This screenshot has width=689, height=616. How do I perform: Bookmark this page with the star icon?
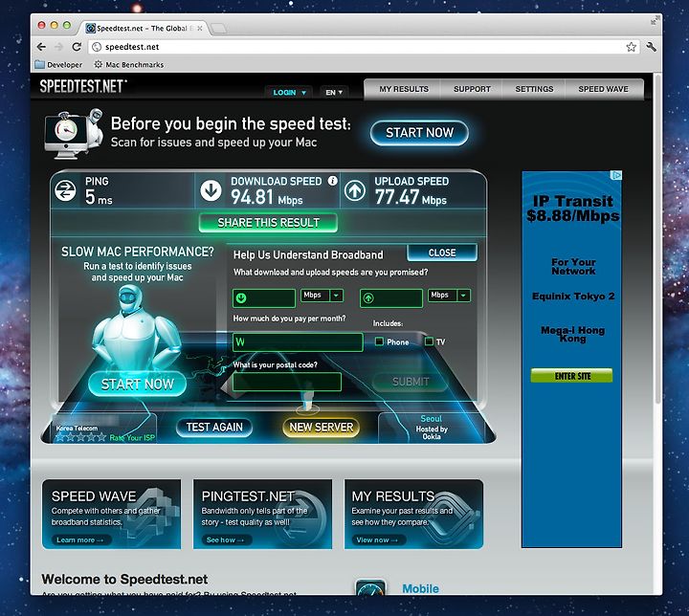[x=631, y=47]
